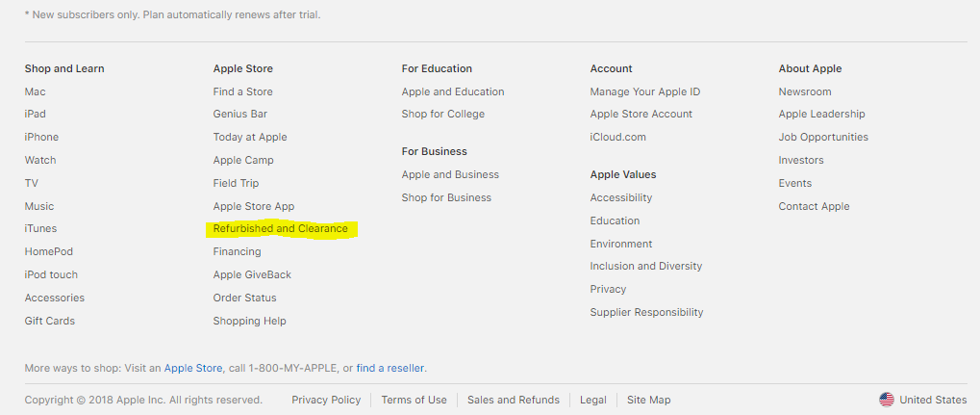The image size is (980, 415).
Task: Go to Apple Store Account link
Action: pyautogui.click(x=641, y=114)
